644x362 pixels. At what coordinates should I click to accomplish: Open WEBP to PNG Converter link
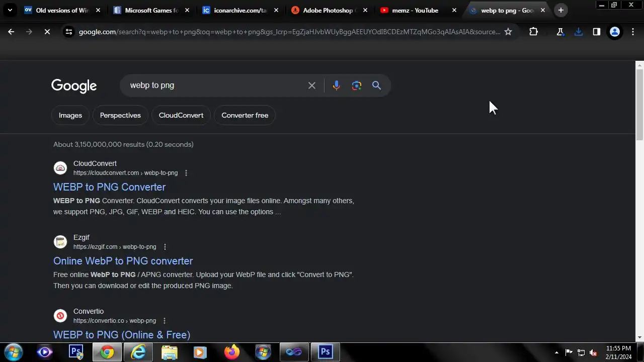click(x=109, y=187)
